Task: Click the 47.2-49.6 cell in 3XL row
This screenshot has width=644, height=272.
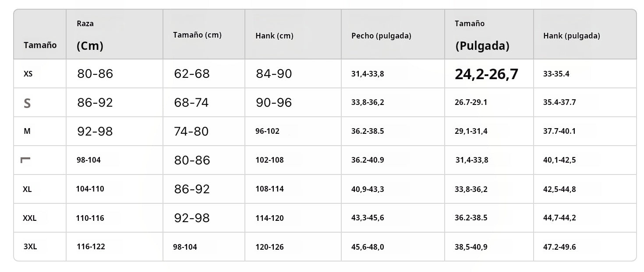Action: [x=559, y=247]
